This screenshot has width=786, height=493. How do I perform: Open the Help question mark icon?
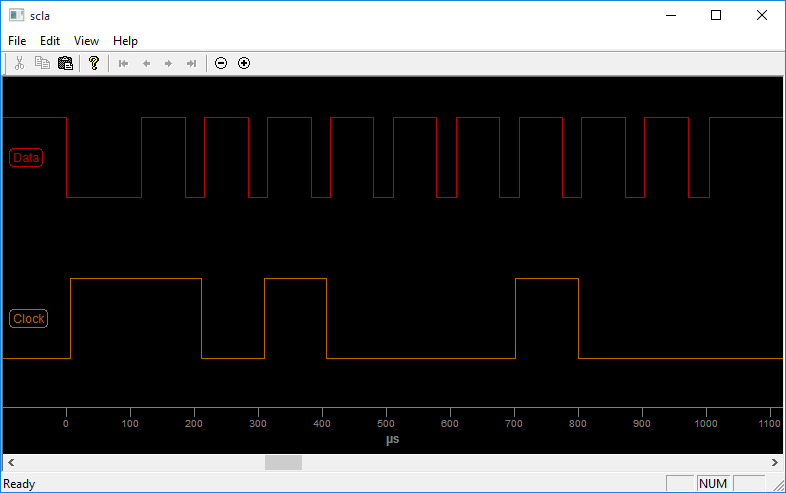pos(94,63)
